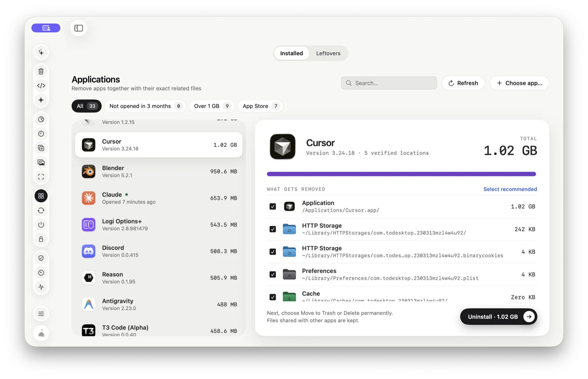The image size is (588, 379).
Task: Open the shield protection icon in the sidebar
Action: click(41, 258)
